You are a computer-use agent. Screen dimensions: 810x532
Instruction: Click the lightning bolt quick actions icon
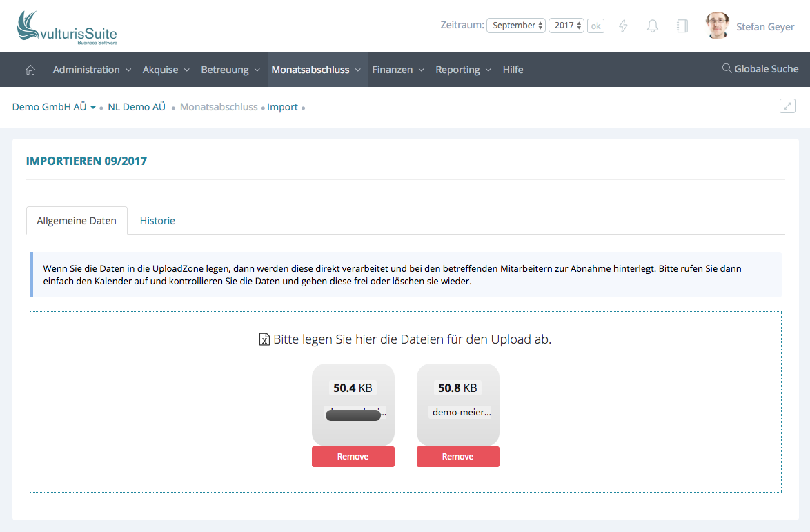tap(623, 26)
